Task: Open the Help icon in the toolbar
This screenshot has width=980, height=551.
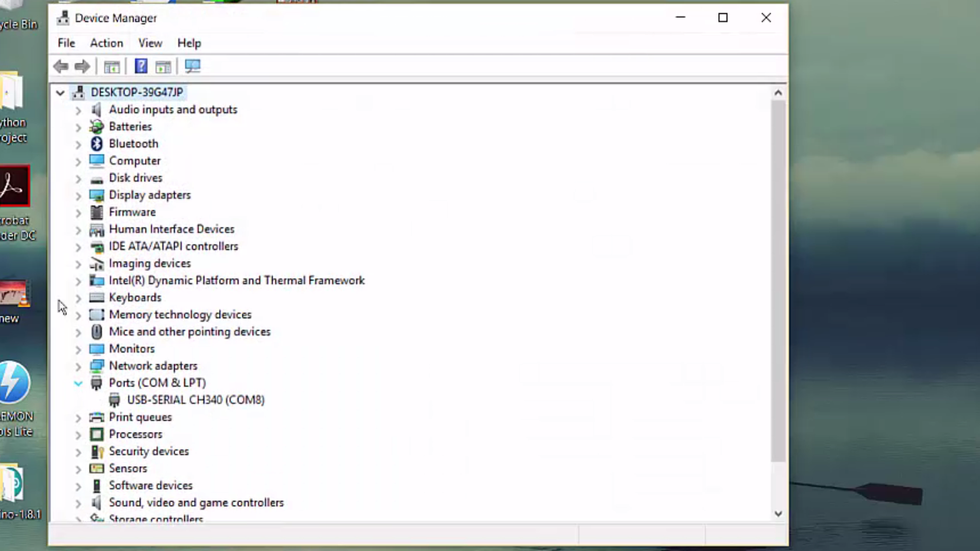Action: 140,66
